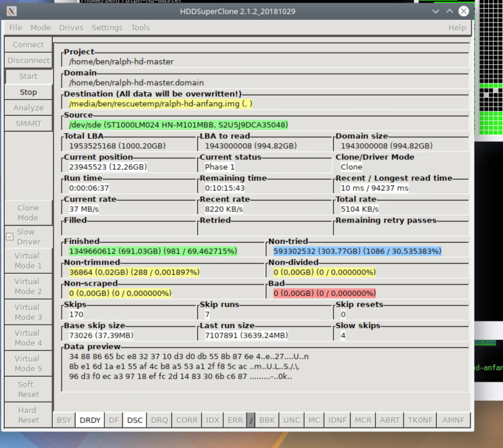This screenshot has height=448, width=503.
Task: Select Clone Mode button
Action: 28,213
